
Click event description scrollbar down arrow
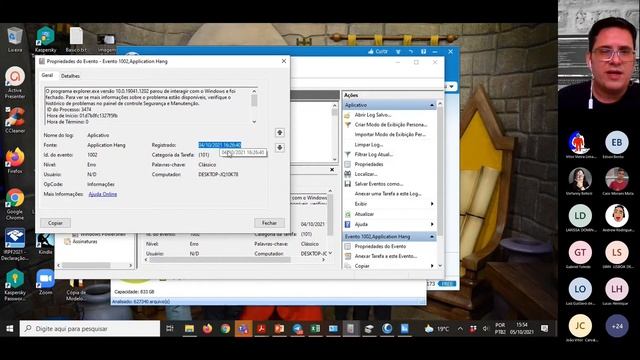click(x=254, y=122)
